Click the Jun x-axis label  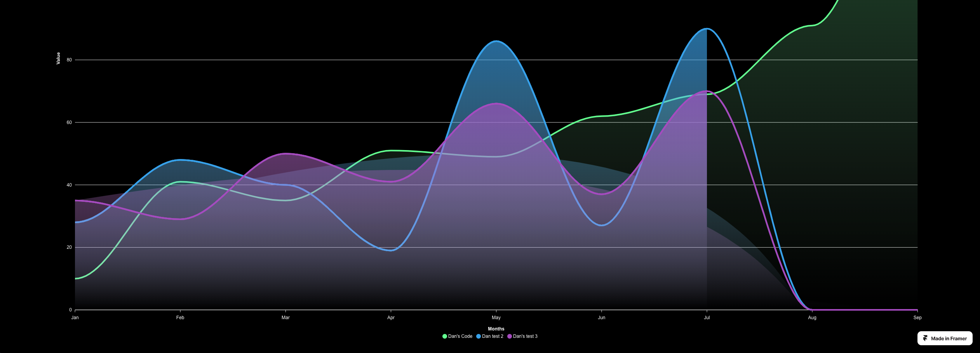coord(601,318)
